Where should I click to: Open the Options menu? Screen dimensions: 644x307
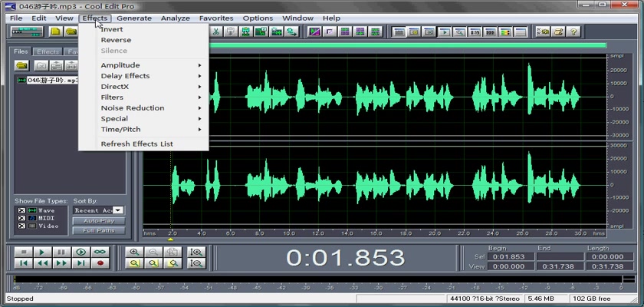258,18
